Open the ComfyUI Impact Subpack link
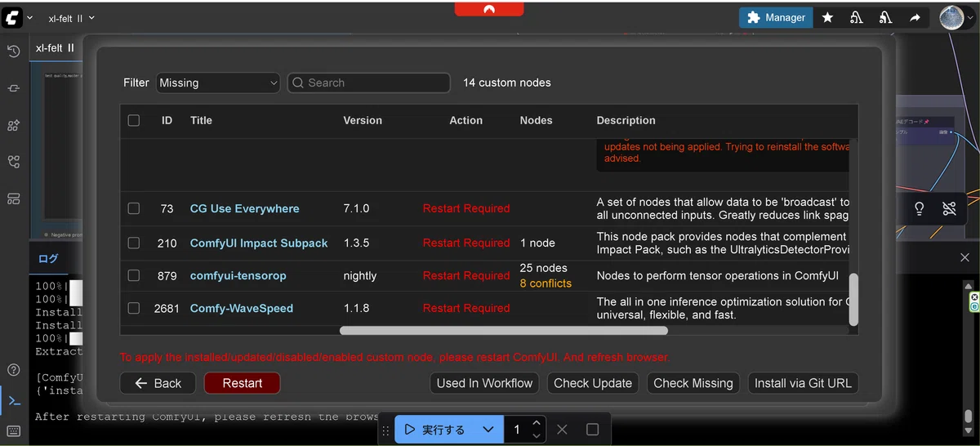 [259, 243]
